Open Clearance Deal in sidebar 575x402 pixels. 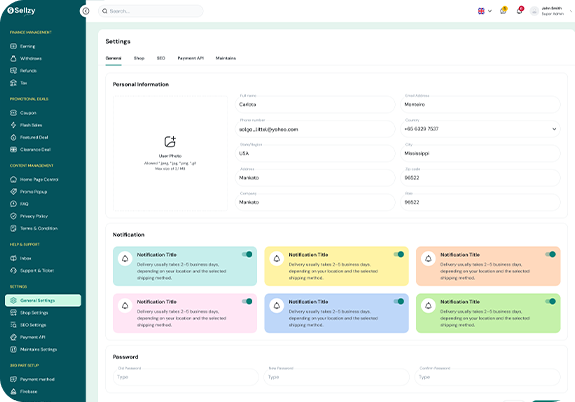30,149
